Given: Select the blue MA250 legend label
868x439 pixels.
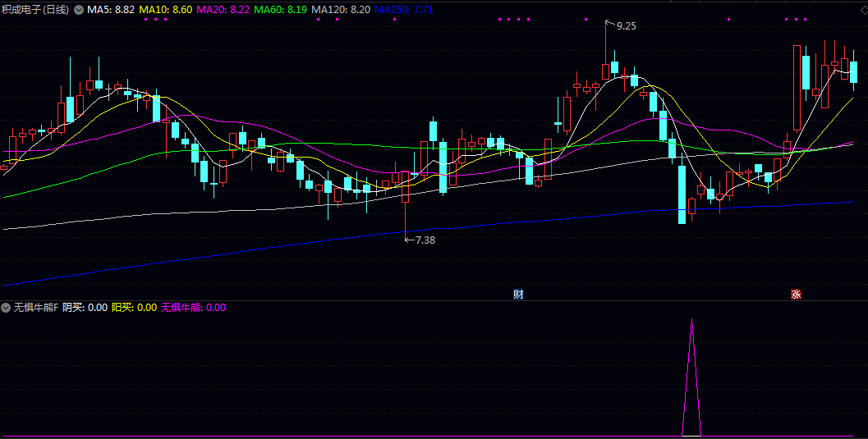Looking at the screenshot, I should click(x=403, y=10).
